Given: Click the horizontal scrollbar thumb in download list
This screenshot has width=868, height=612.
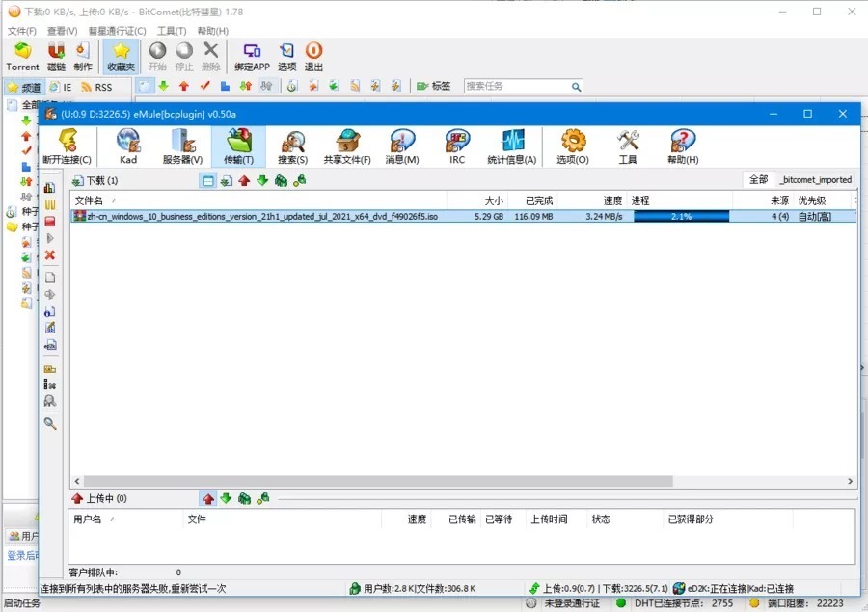Looking at the screenshot, I should click(x=378, y=482).
